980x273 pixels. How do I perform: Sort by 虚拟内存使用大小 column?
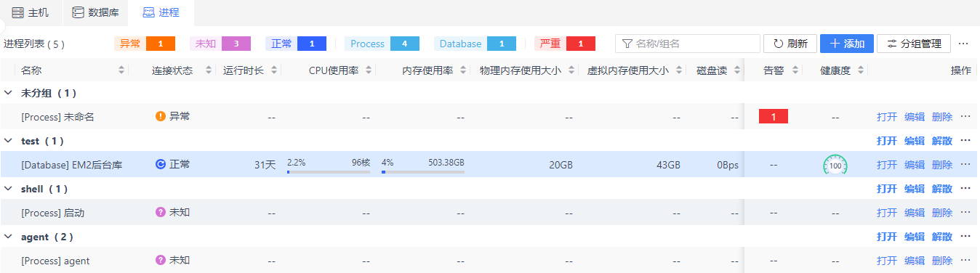coord(678,70)
